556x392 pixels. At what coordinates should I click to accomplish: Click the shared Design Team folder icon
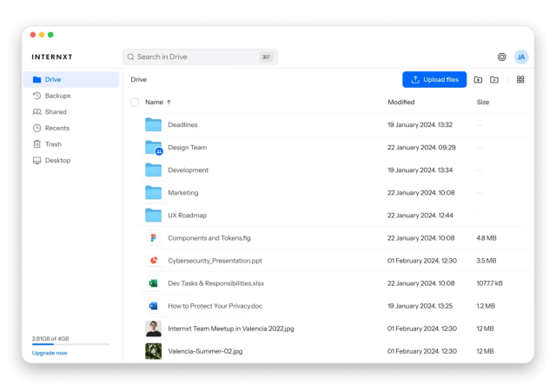coord(154,147)
